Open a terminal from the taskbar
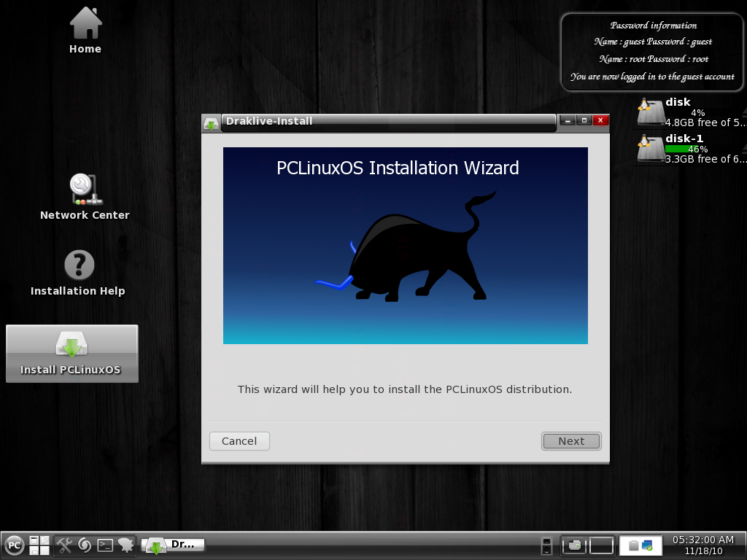 click(x=104, y=545)
